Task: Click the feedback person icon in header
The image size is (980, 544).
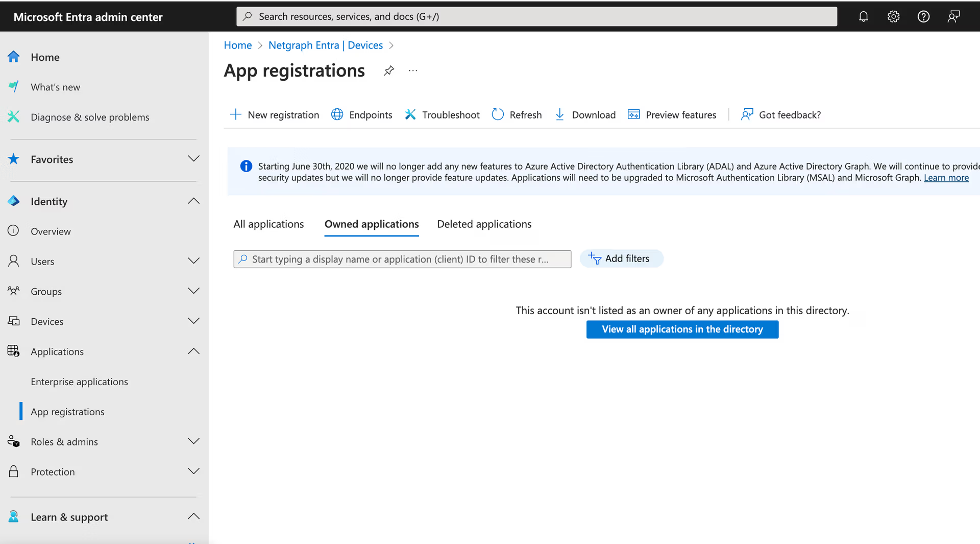Action: [x=953, y=16]
